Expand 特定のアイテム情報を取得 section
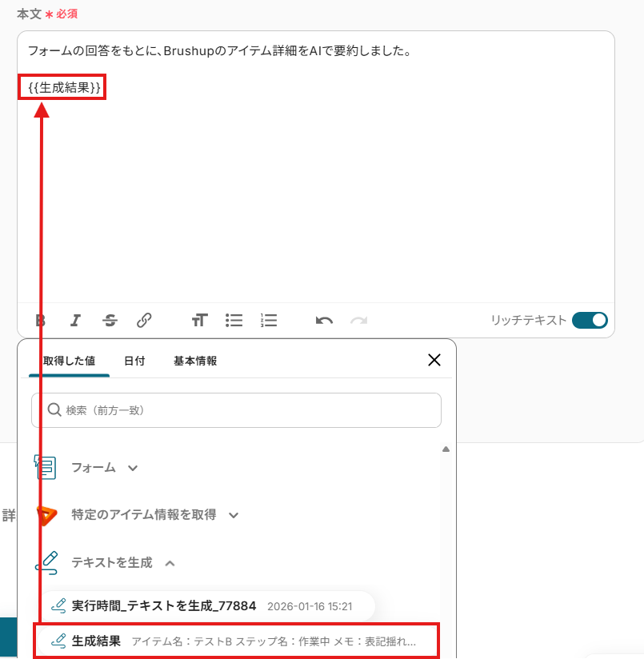Screen dimensions: 644x659 coord(138,515)
